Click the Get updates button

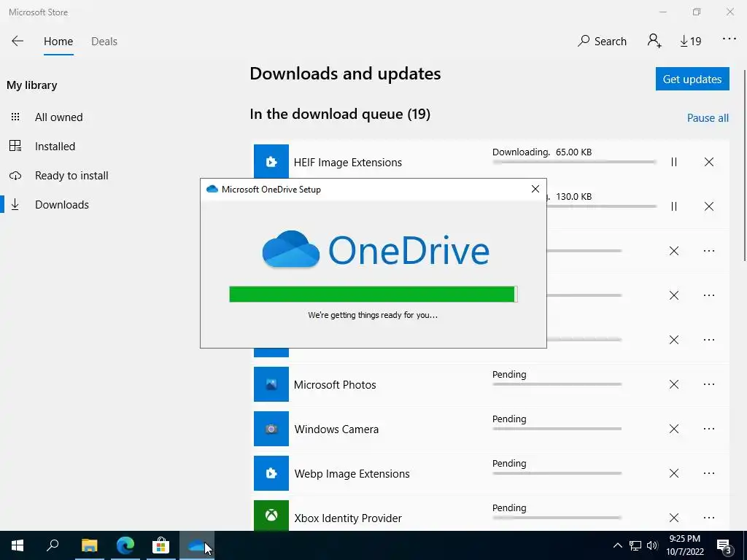[x=692, y=79]
